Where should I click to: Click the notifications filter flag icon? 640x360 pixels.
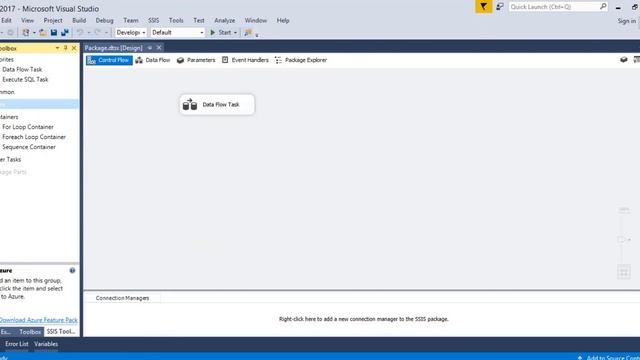click(484, 7)
